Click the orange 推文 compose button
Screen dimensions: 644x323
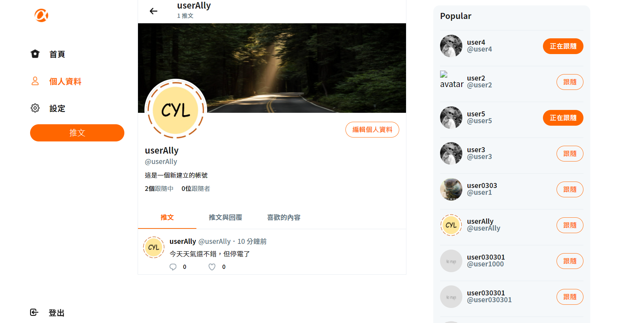tap(77, 133)
